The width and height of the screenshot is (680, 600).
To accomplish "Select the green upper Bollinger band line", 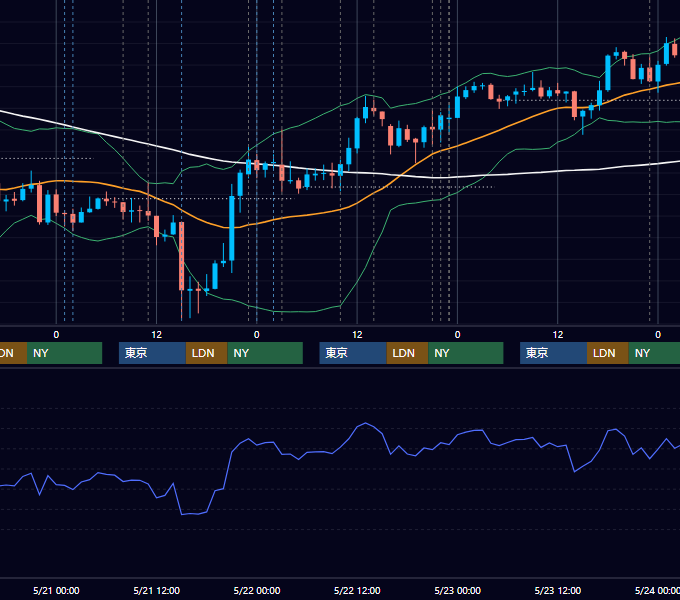I will tap(338, 106).
